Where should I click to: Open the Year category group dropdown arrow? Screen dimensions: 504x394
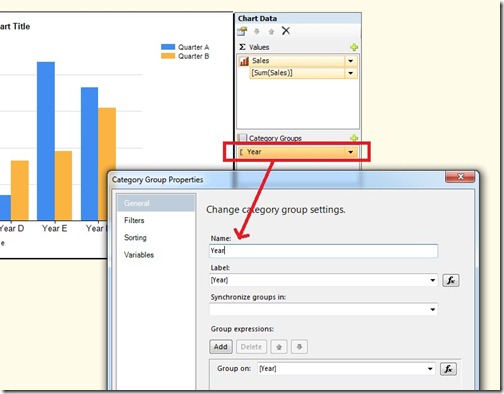[x=351, y=152]
